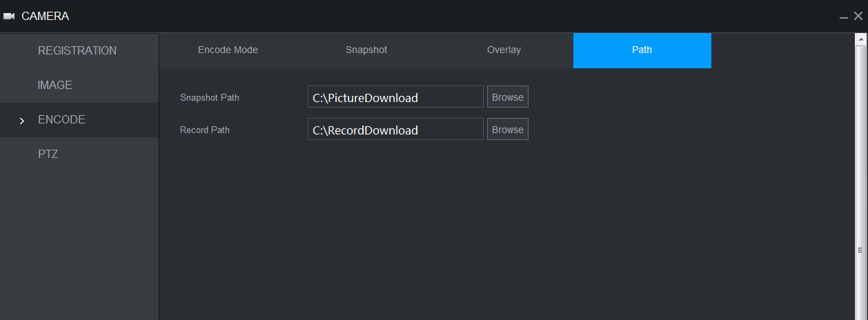Image resolution: width=868 pixels, height=320 pixels.
Task: Browse for a Record Path folder
Action: click(x=508, y=130)
